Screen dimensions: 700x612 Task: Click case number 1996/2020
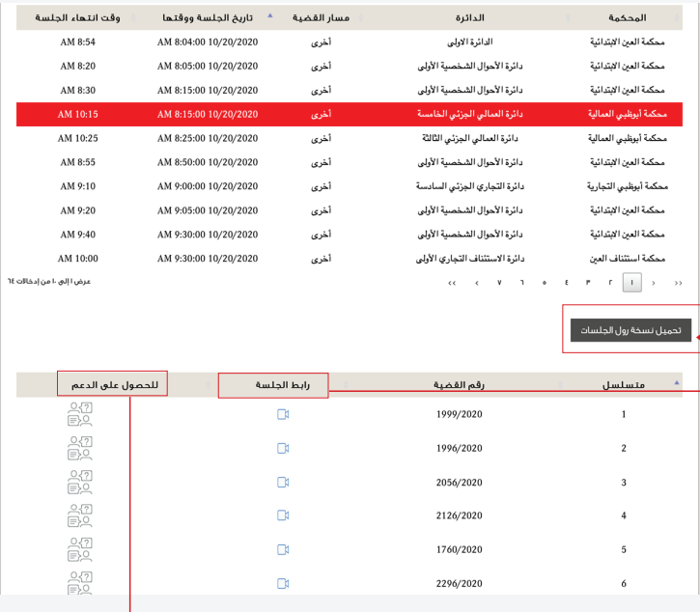tap(459, 448)
